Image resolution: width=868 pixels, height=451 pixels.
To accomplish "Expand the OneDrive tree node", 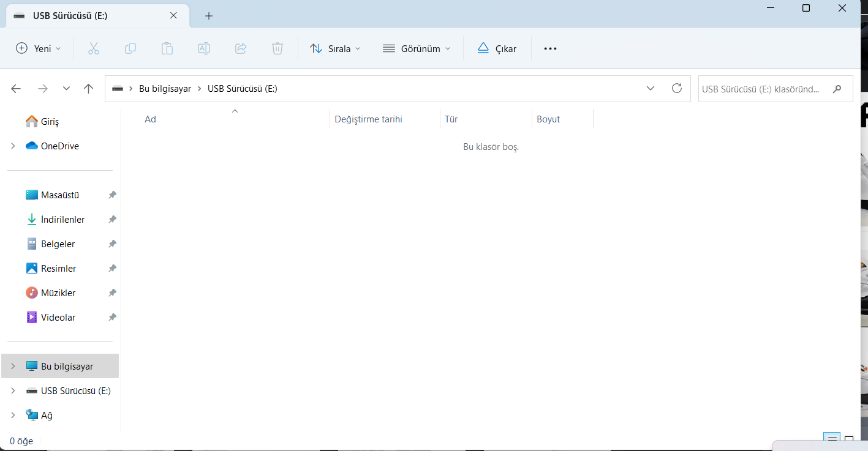I will point(13,146).
